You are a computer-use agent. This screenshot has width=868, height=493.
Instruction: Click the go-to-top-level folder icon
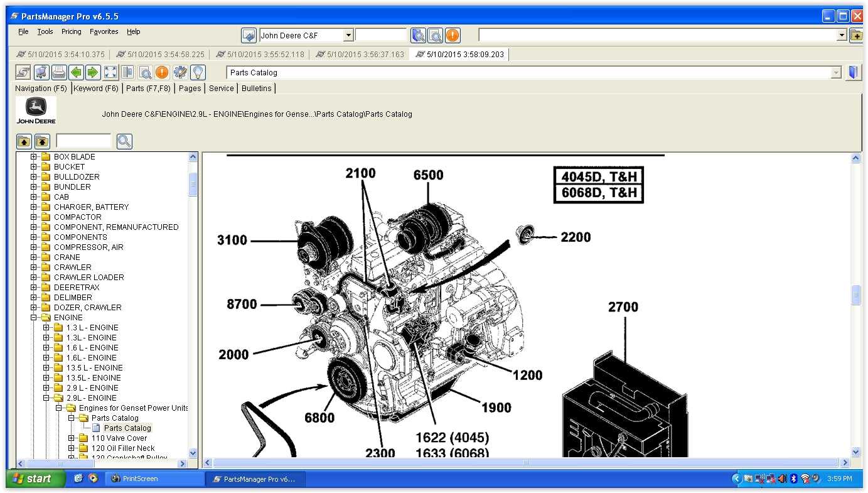[x=42, y=141]
